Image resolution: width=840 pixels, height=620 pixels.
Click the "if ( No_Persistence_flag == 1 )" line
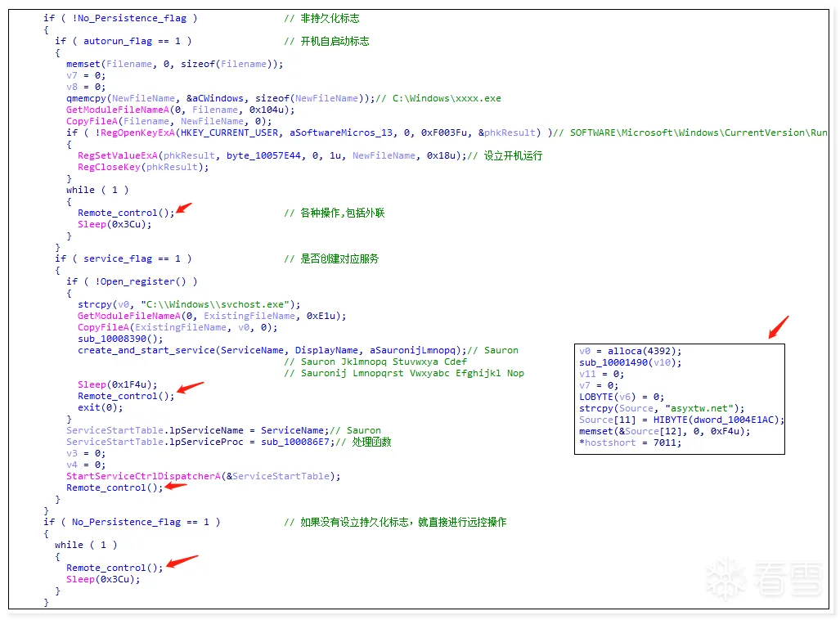pyautogui.click(x=132, y=523)
